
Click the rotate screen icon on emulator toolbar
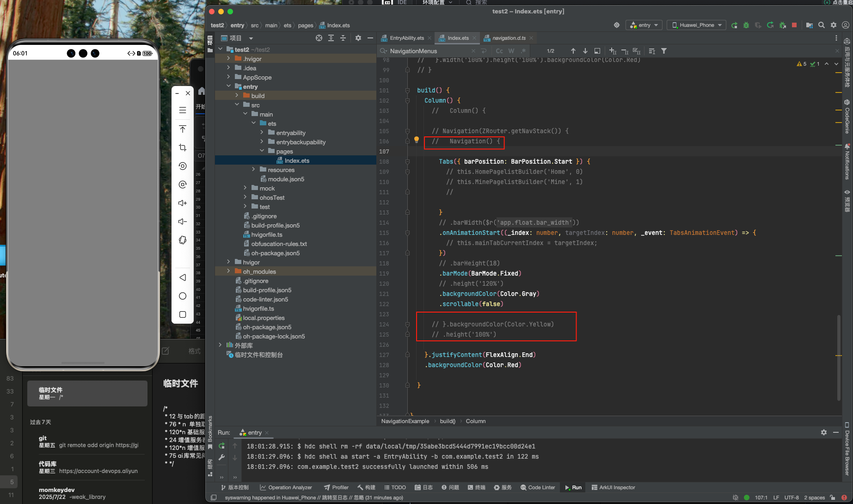pyautogui.click(x=183, y=240)
